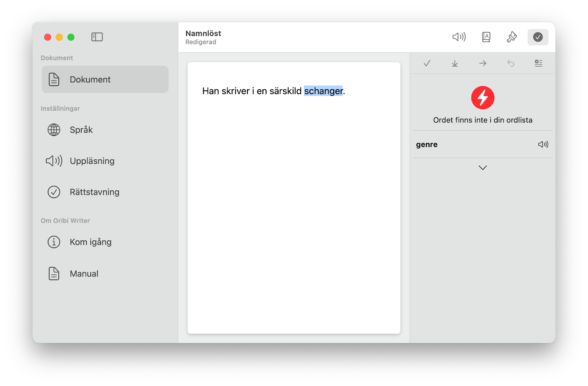Click the speaker icon beside Uppläsning
The image size is (588, 386).
click(54, 161)
